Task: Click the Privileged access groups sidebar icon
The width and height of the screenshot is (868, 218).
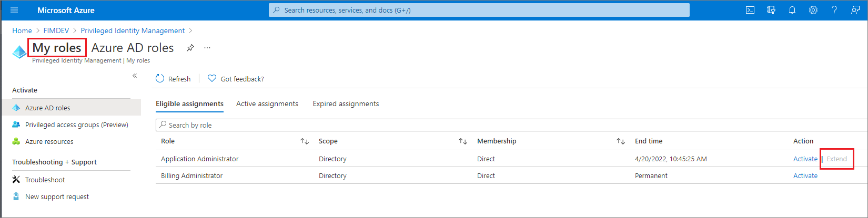Action: pyautogui.click(x=16, y=124)
